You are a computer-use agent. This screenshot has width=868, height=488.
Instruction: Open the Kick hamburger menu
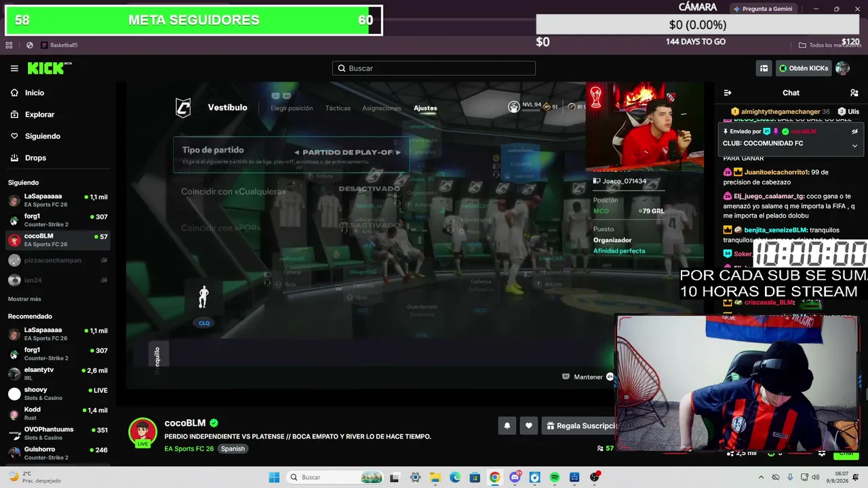[14, 68]
